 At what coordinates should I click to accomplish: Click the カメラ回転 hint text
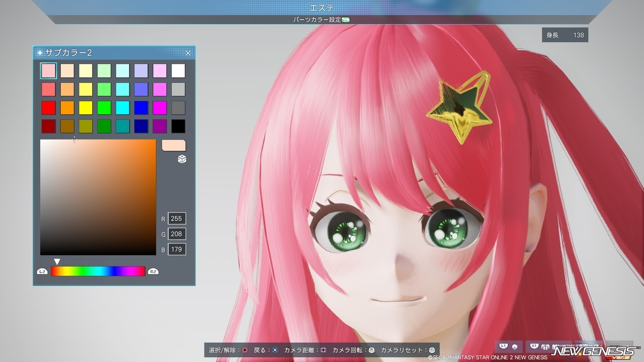coord(349,350)
